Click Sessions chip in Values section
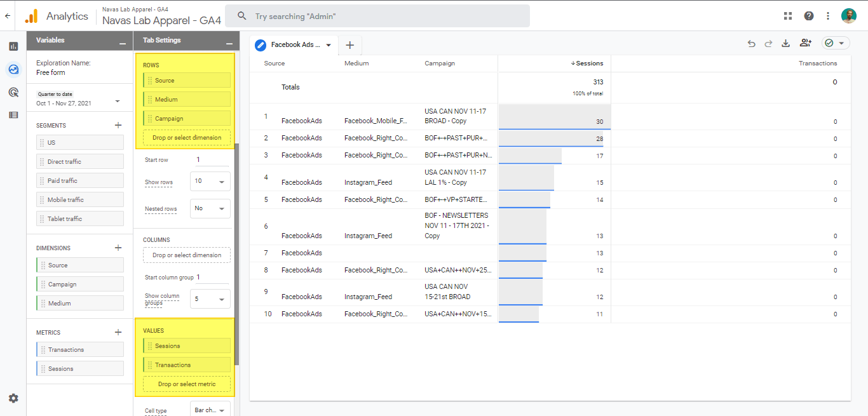868x416 pixels. click(x=187, y=346)
